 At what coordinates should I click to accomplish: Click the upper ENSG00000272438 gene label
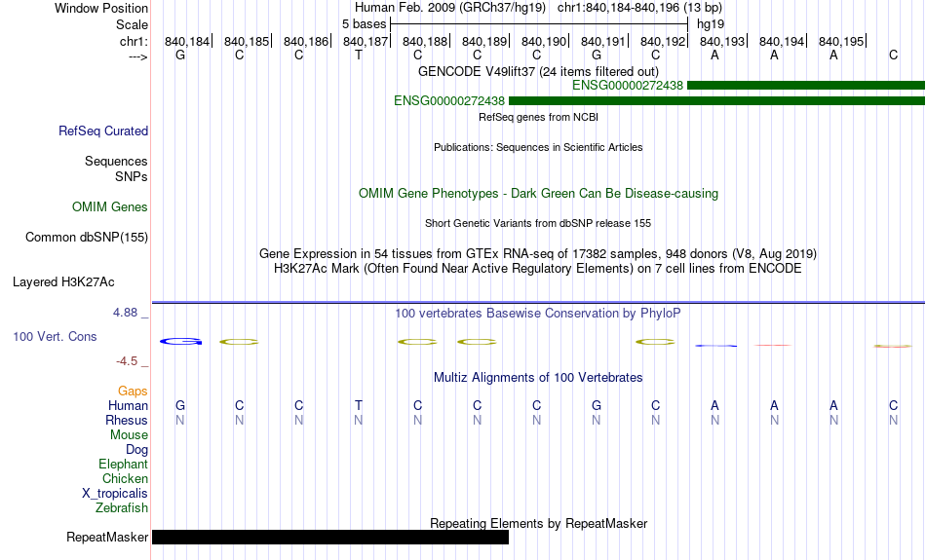coord(627,86)
